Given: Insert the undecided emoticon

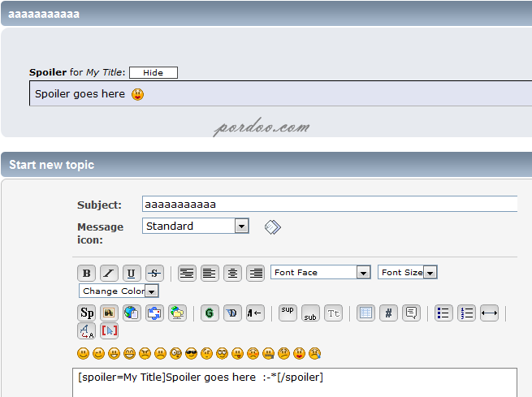Looking at the screenshot, I should pyautogui.click(x=284, y=354).
